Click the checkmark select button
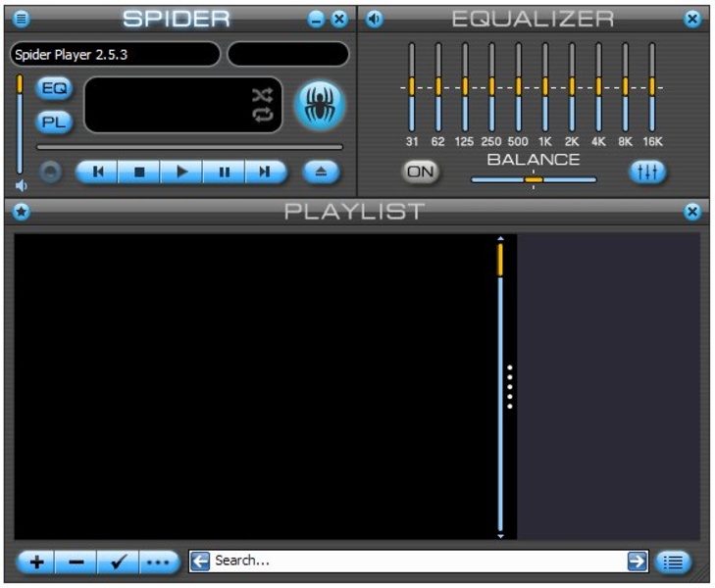Viewport: 715px width, 588px height. (x=118, y=563)
